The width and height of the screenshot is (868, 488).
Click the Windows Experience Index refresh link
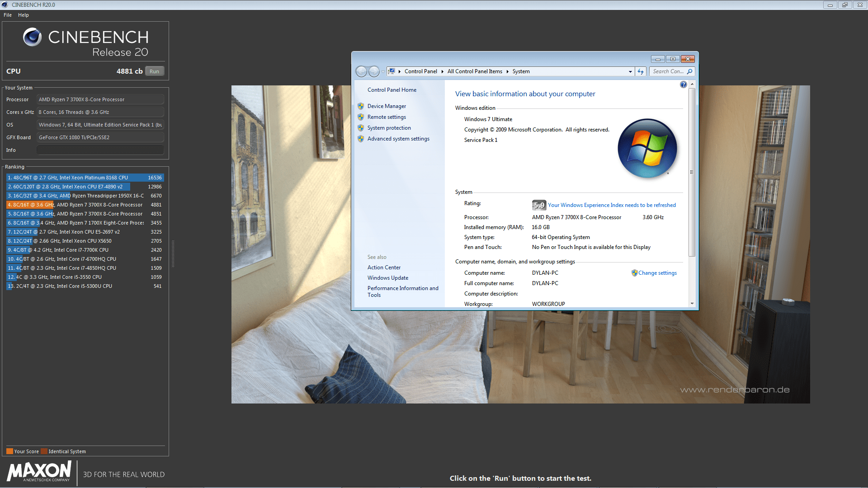click(x=612, y=205)
